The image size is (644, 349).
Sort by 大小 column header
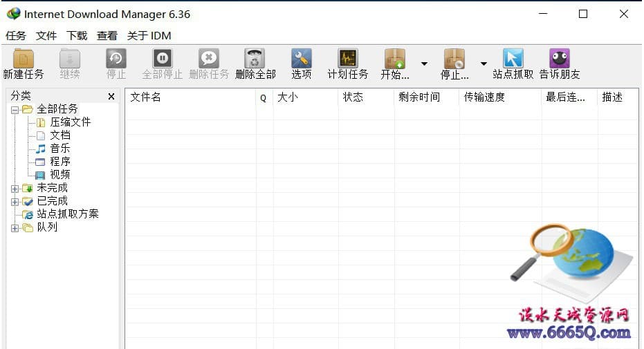click(306, 97)
